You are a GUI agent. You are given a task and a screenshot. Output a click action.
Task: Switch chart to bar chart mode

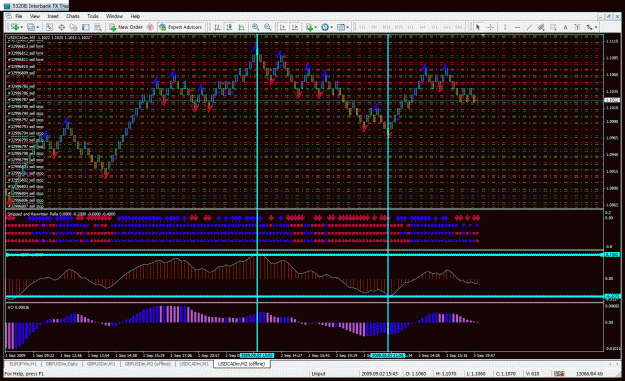pos(217,27)
